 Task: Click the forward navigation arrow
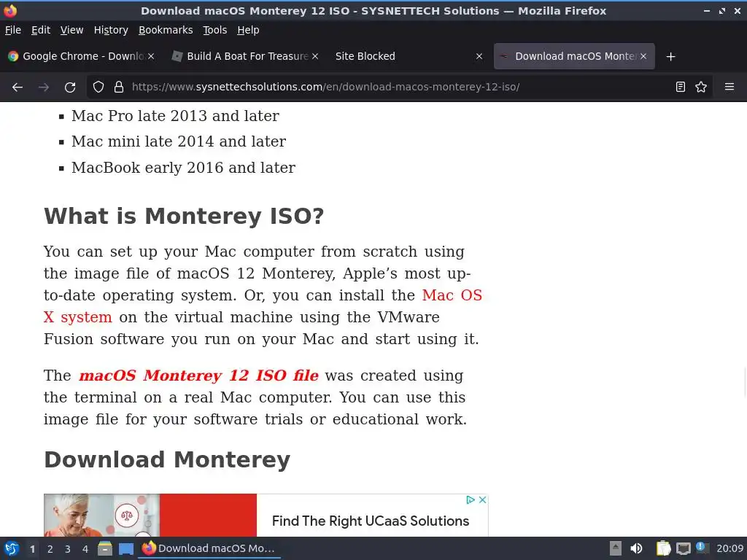click(44, 87)
